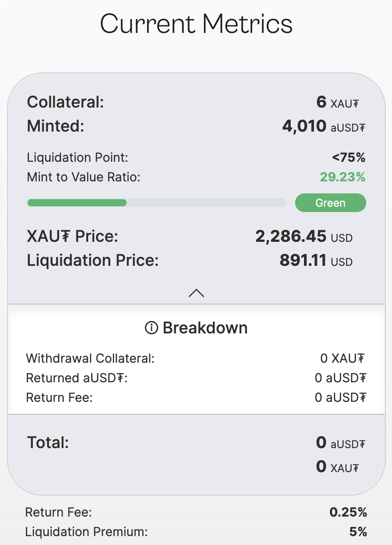
Task: Click the Liquidation Premium label
Action: pos(86,532)
